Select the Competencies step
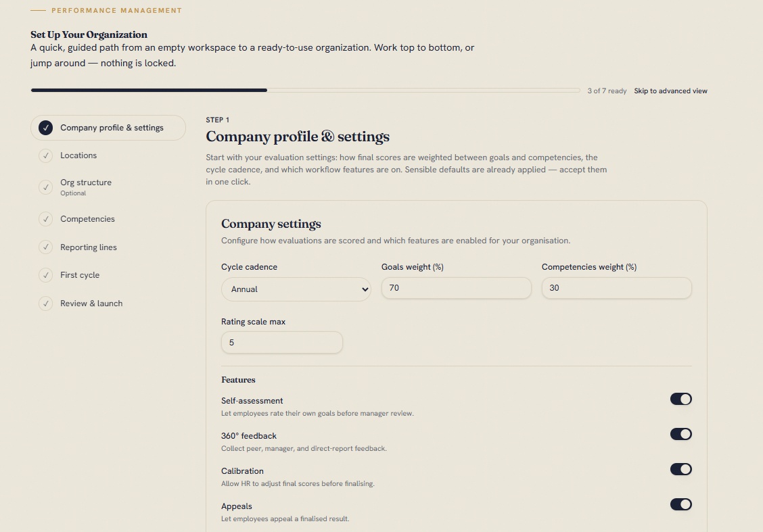 coord(108,219)
